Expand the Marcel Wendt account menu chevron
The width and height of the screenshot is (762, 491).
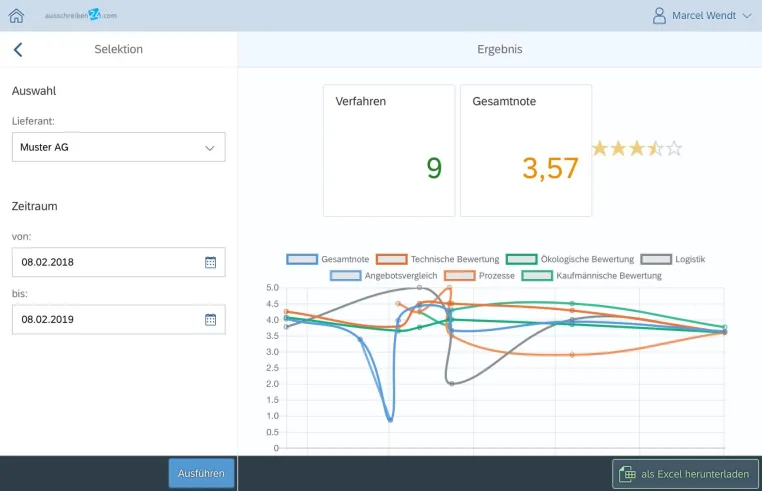tap(747, 16)
